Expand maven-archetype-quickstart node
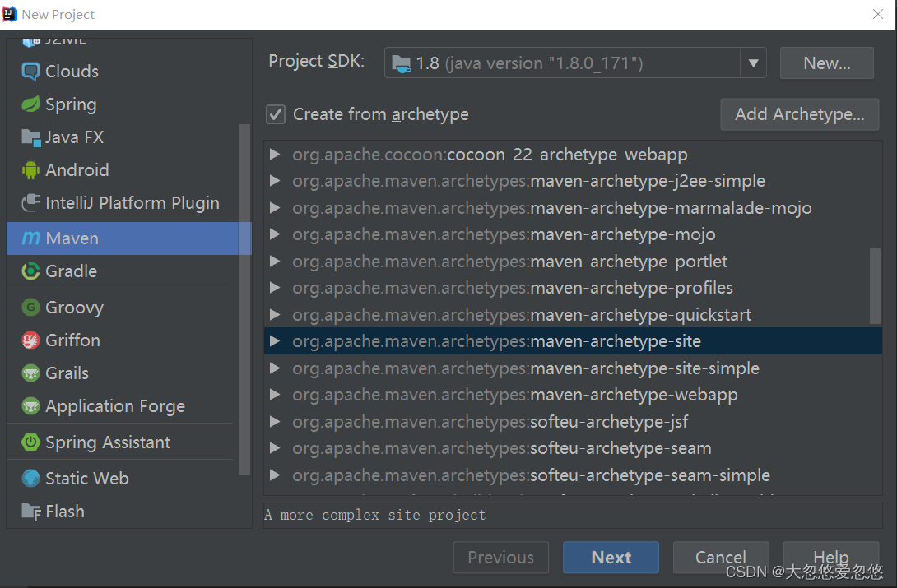Viewport: 897px width, 588px height. 275,314
